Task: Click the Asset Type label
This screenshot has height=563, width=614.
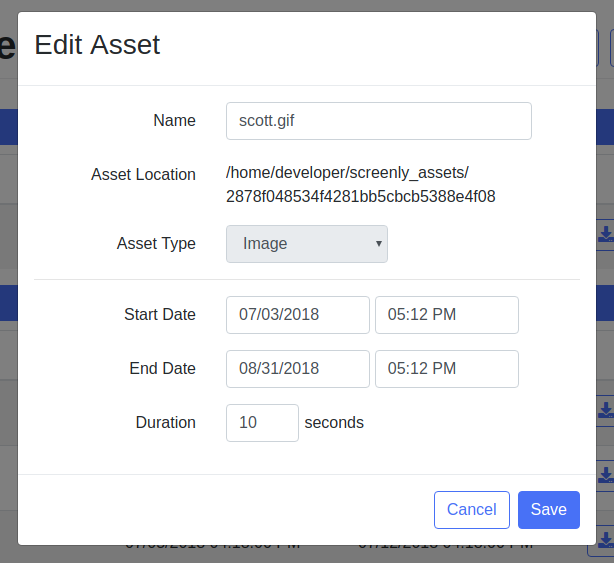Action: pyautogui.click(x=156, y=244)
